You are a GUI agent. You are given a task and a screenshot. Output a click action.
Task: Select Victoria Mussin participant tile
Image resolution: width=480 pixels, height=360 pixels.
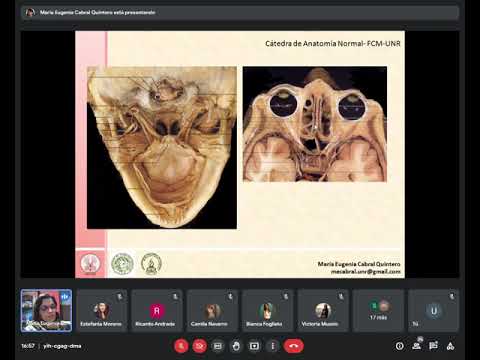click(323, 310)
